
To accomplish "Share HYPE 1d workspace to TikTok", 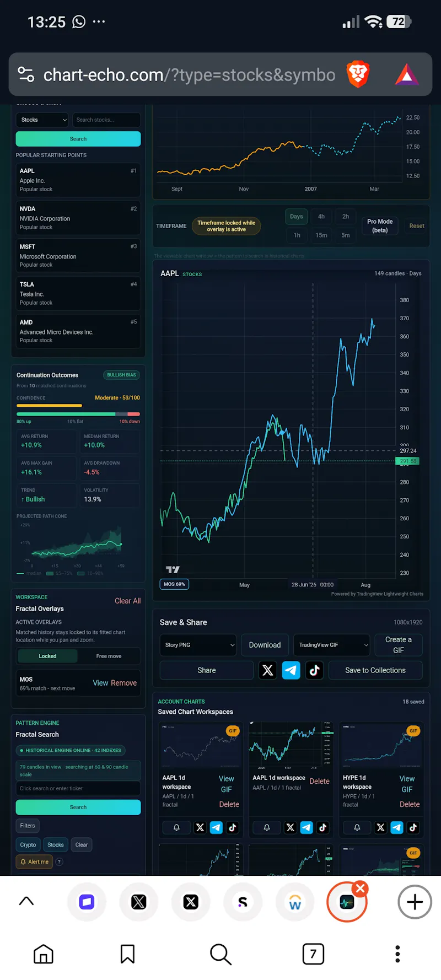I will [413, 827].
